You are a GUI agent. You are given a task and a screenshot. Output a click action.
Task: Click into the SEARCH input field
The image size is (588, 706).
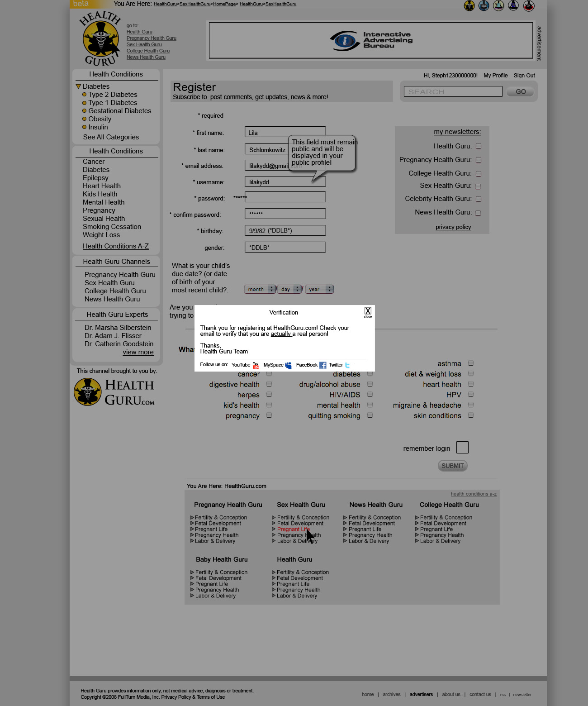[453, 92]
